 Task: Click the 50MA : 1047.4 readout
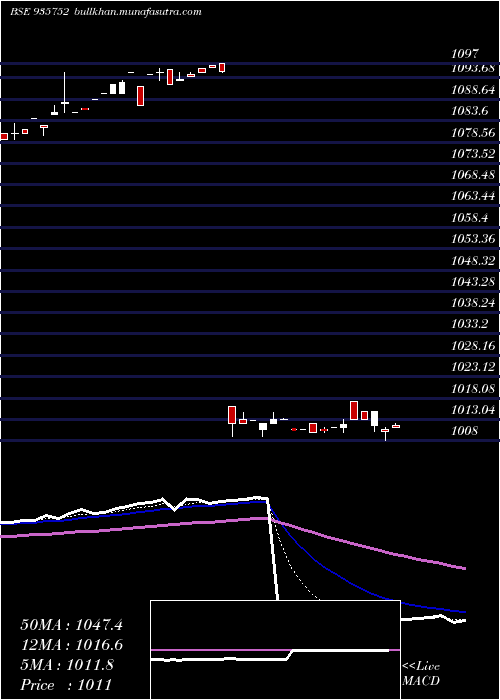coord(71,625)
